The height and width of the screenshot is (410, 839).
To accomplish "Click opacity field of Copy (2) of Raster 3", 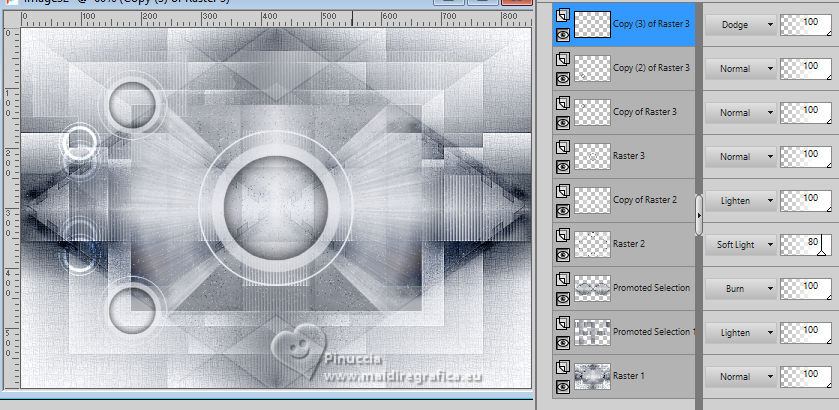I will click(x=806, y=69).
